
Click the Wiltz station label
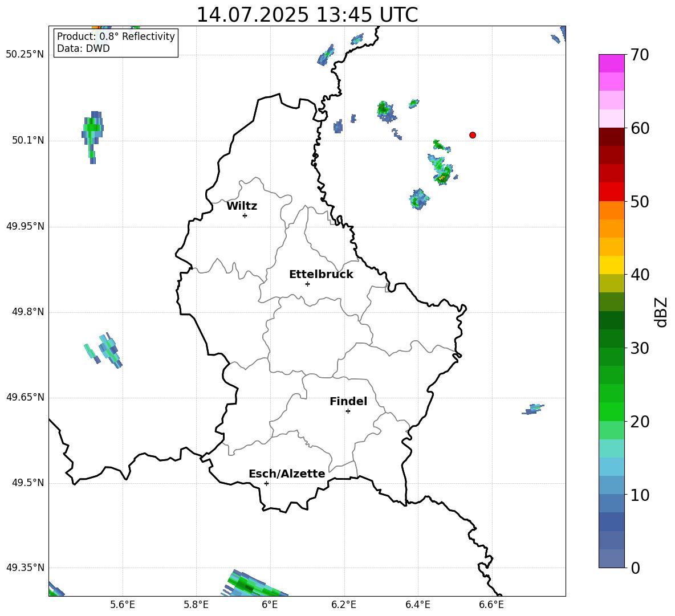pyautogui.click(x=242, y=206)
